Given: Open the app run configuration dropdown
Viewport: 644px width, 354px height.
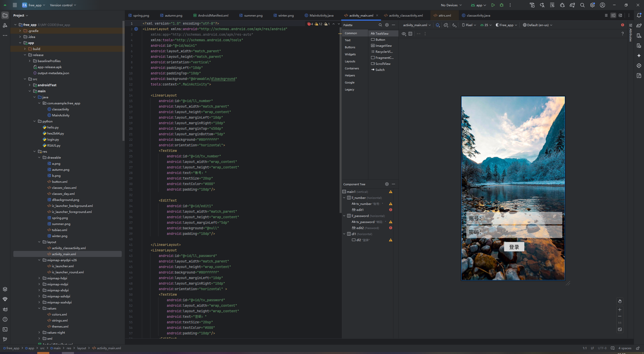Looking at the screenshot, I should [x=479, y=5].
